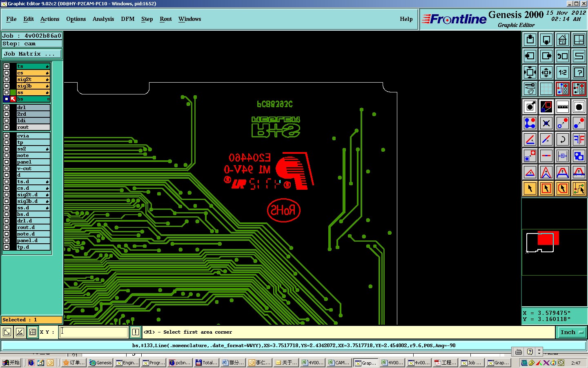Select the rectangle area selection arrow tool

(546, 188)
